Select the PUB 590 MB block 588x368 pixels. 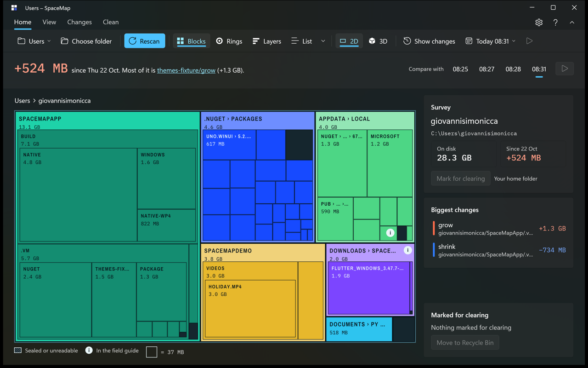point(335,219)
